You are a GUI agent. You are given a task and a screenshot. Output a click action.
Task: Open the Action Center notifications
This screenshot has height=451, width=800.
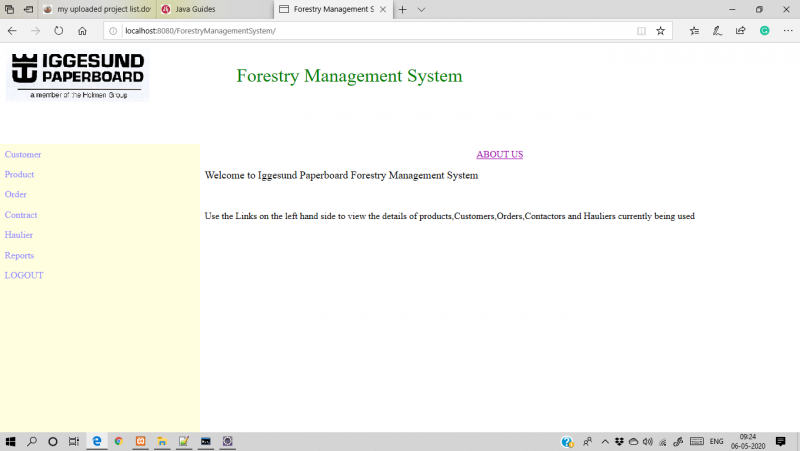tap(781, 442)
